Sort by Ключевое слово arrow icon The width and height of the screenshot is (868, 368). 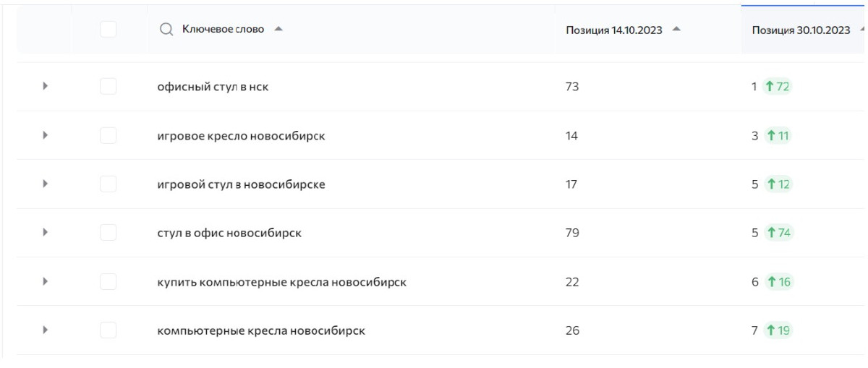(x=278, y=30)
